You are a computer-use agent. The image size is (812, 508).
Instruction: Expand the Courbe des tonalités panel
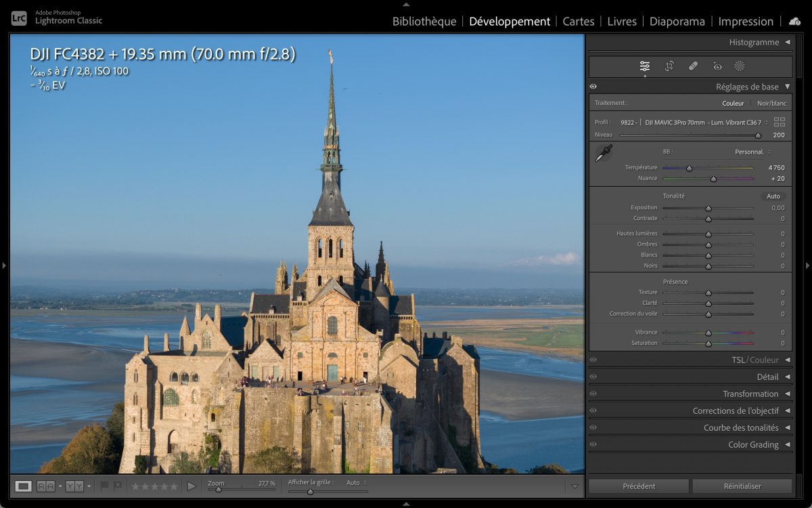[x=741, y=427]
